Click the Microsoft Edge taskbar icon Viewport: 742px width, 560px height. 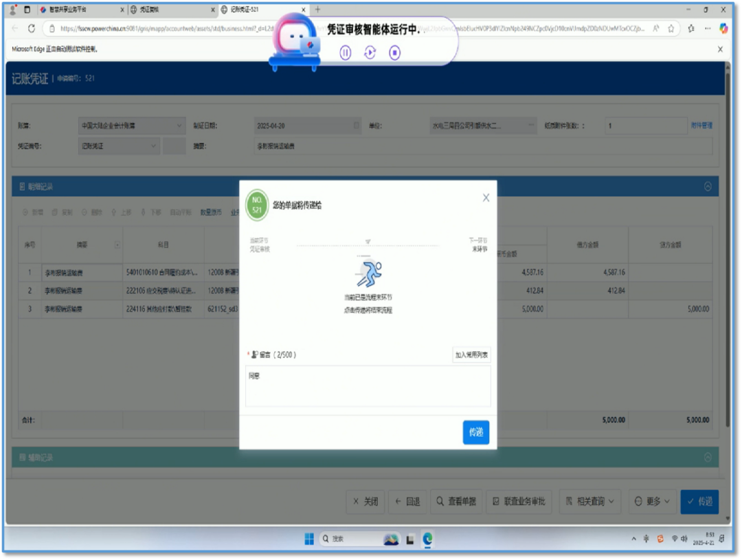427,539
